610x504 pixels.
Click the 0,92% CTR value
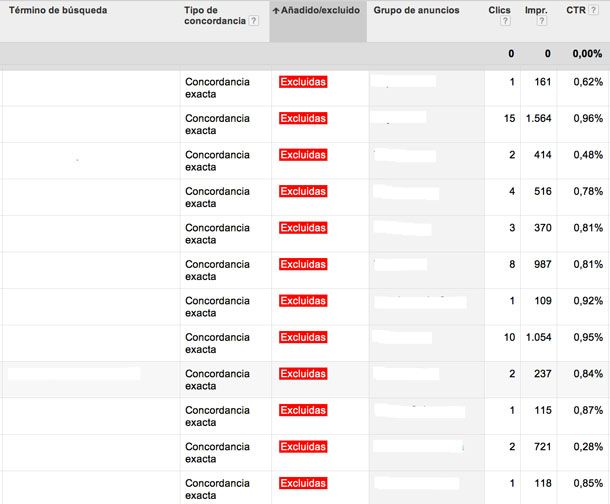pyautogui.click(x=586, y=301)
